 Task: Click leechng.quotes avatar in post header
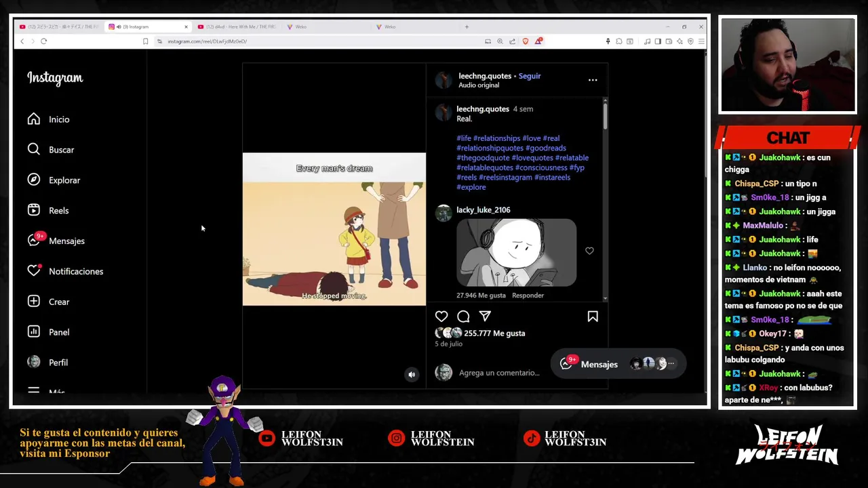(443, 80)
